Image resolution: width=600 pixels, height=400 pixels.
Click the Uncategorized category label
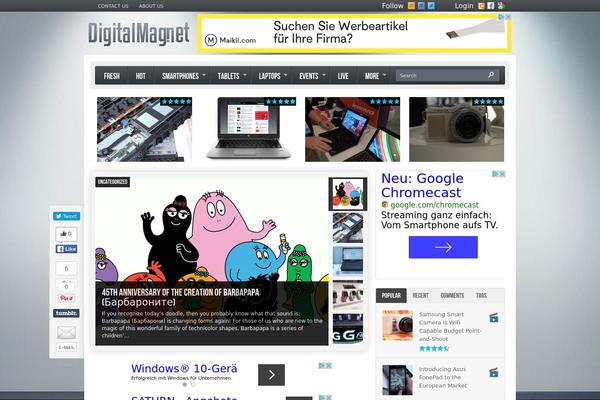pos(112,182)
